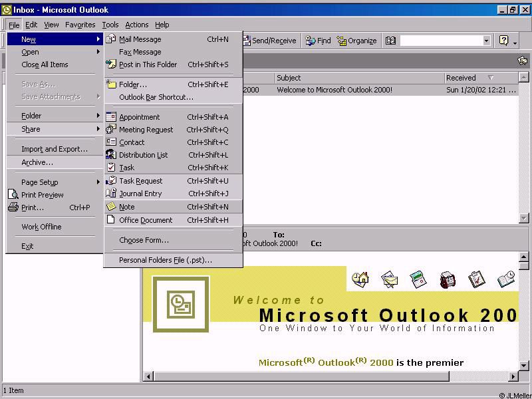The image size is (532, 399).
Task: Click the Organize toolbar button
Action: pos(356,41)
